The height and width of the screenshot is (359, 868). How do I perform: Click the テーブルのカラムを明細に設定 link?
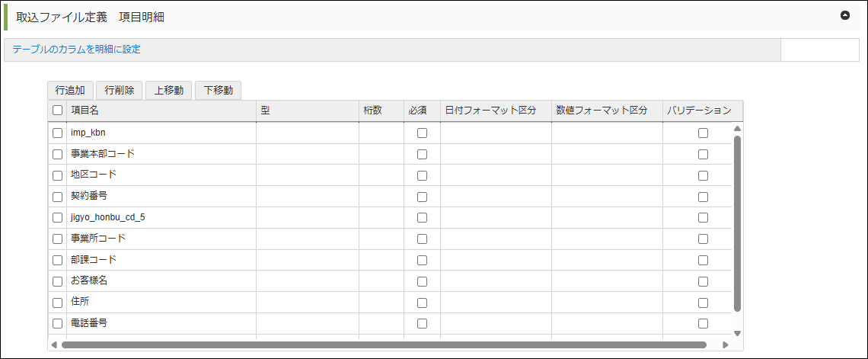76,50
